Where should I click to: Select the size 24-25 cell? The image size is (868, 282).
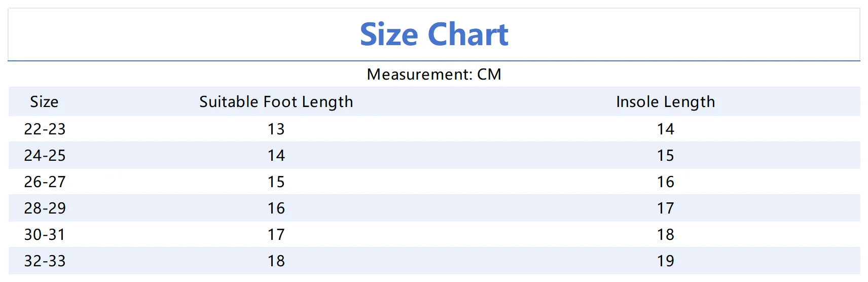click(x=45, y=155)
